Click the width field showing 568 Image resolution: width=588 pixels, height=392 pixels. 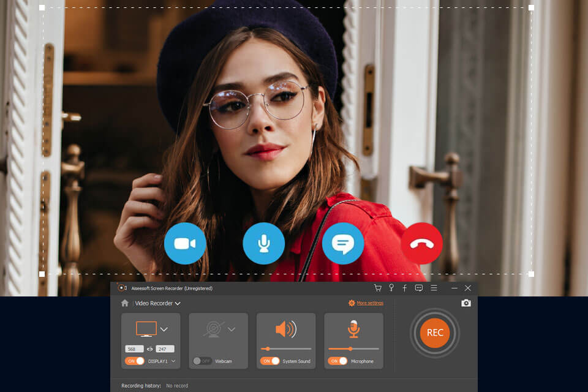click(x=134, y=349)
